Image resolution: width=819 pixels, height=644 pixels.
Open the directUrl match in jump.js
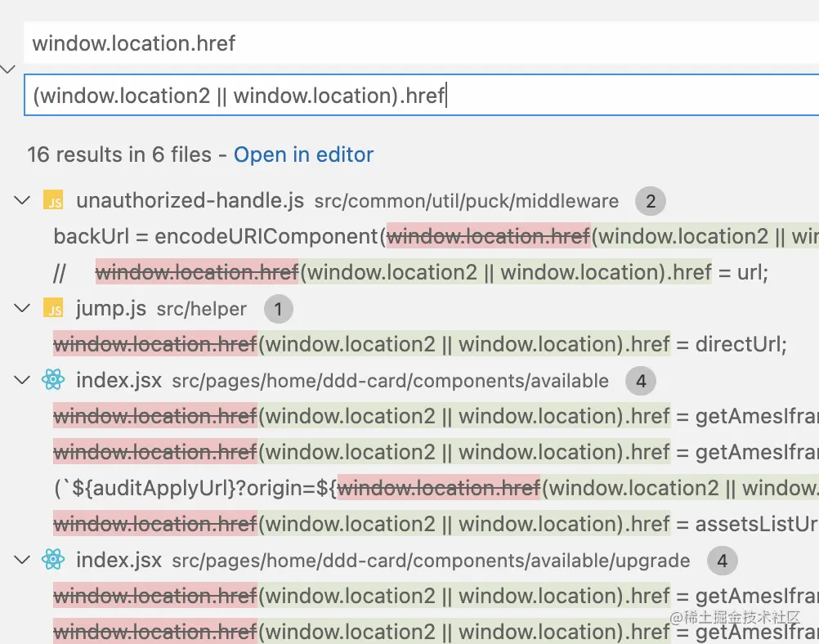(420, 344)
